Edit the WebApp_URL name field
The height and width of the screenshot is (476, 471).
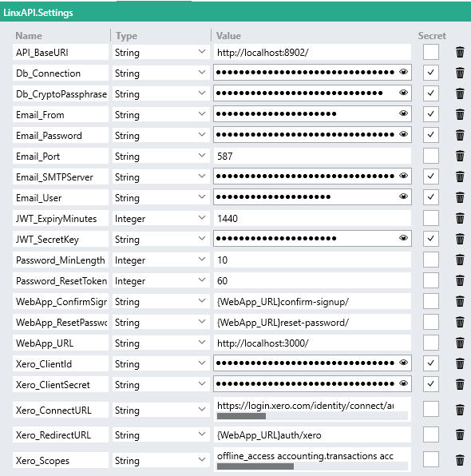click(x=61, y=343)
